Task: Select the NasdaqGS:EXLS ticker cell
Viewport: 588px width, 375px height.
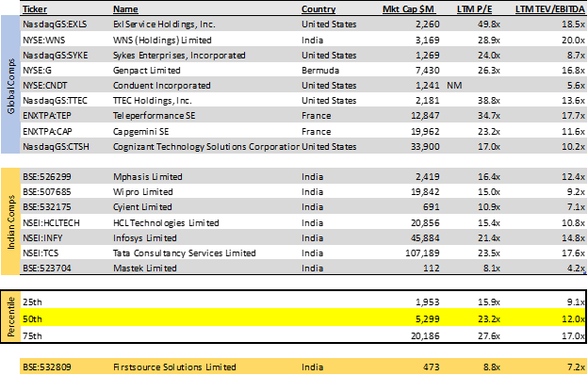Action: 55,24
